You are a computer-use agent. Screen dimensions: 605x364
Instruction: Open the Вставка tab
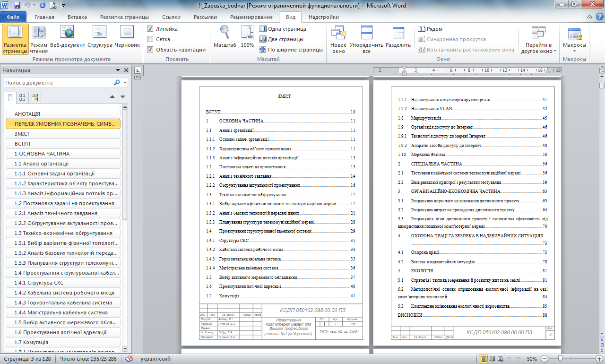tap(77, 17)
